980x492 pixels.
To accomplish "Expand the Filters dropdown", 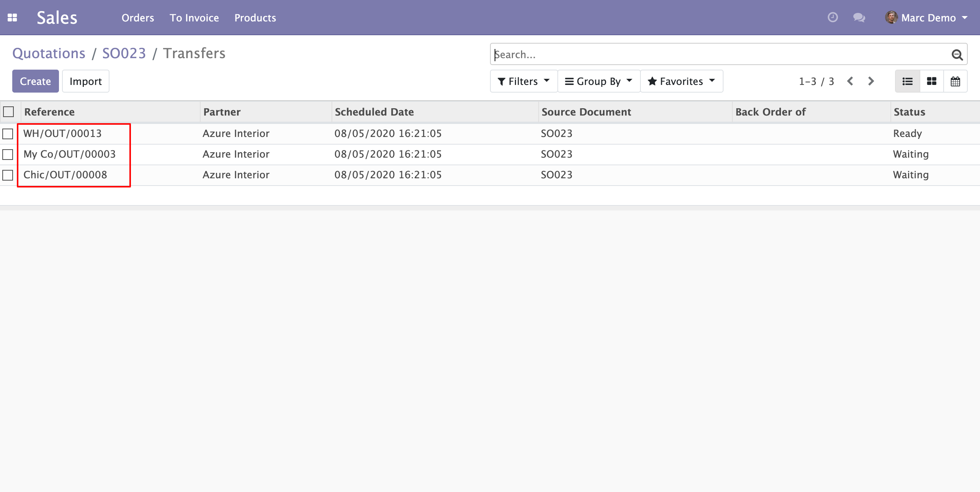I will coord(523,81).
